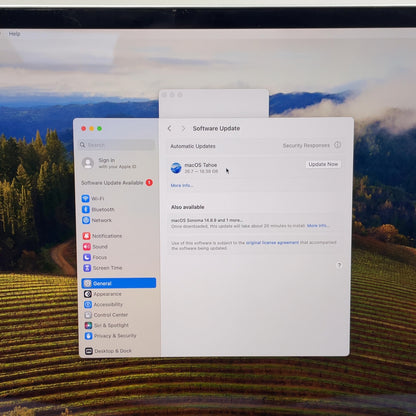This screenshot has height=416, width=416.
Task: Open Screen Time settings
Action: pyautogui.click(x=103, y=268)
